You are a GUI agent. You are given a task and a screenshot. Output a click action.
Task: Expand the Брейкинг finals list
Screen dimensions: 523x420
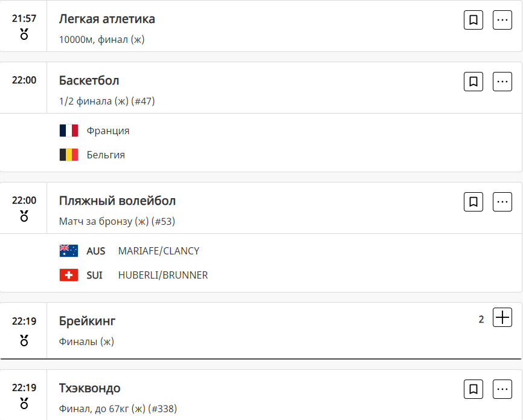click(x=502, y=317)
